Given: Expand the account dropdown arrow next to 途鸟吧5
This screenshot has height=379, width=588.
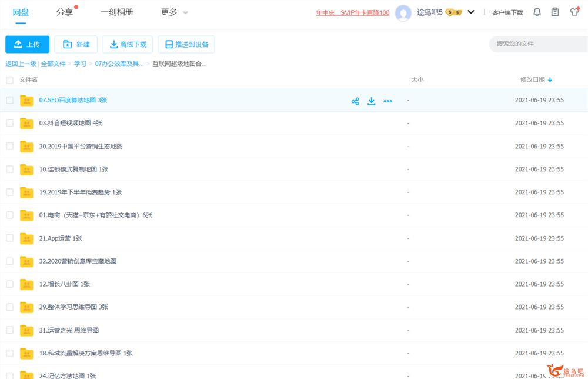Looking at the screenshot, I should point(471,12).
